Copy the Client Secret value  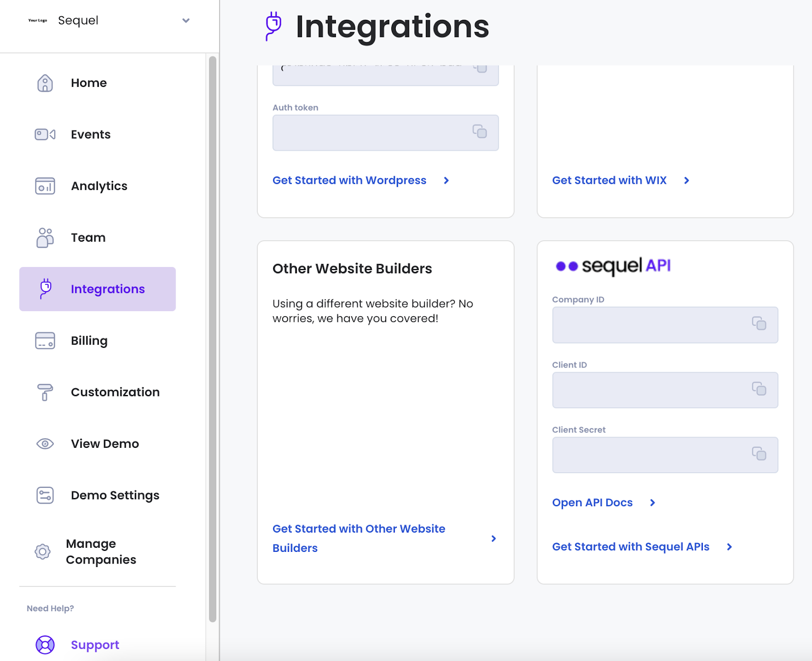759,453
